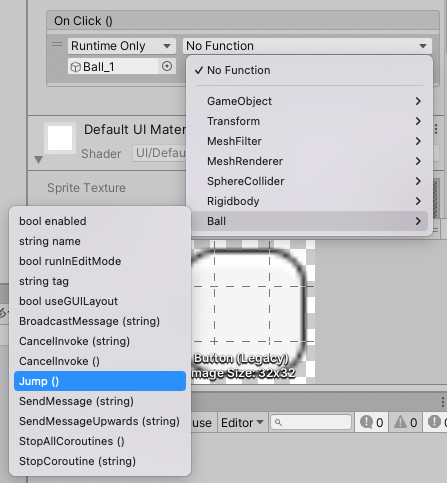
Task: Click the Console search field
Action: pos(311,422)
